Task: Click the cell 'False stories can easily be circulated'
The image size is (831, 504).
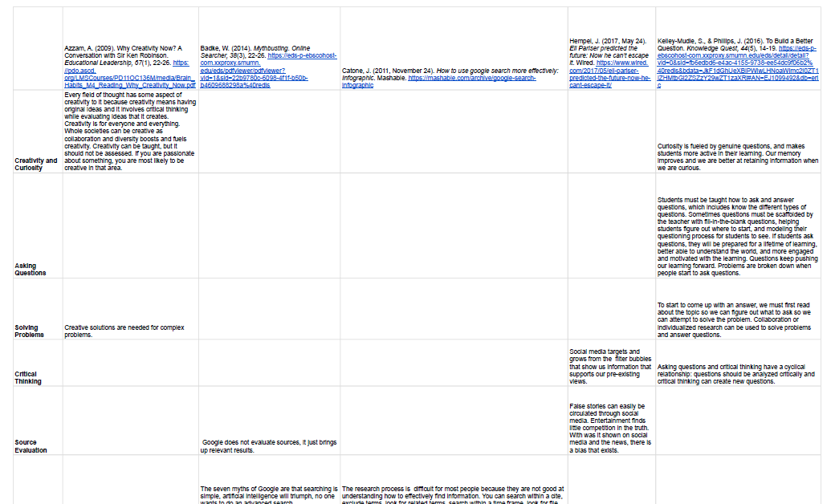Action: pyautogui.click(x=611, y=421)
